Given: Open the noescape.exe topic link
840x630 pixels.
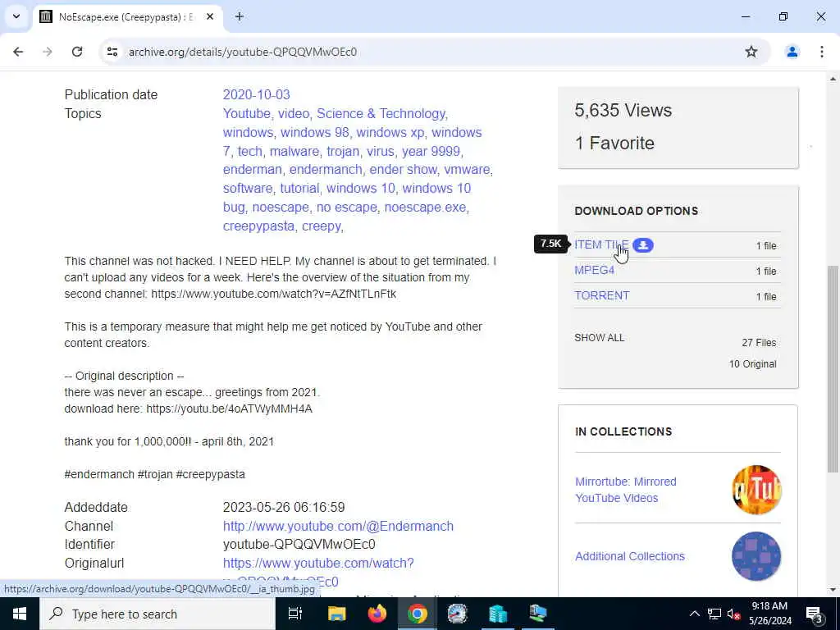Looking at the screenshot, I should point(425,207).
